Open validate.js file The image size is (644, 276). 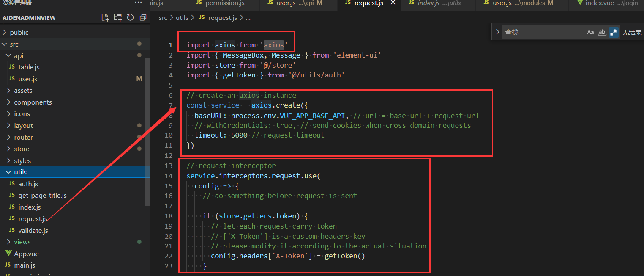33,231
